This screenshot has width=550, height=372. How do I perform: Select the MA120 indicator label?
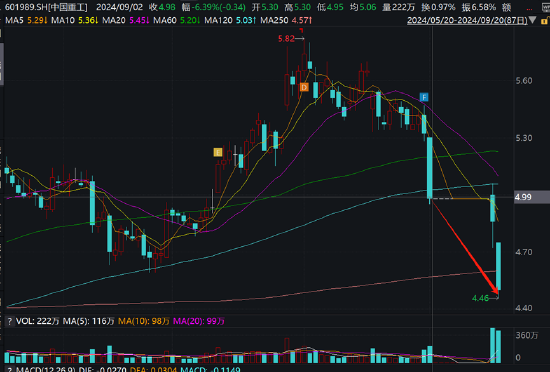tap(230, 20)
